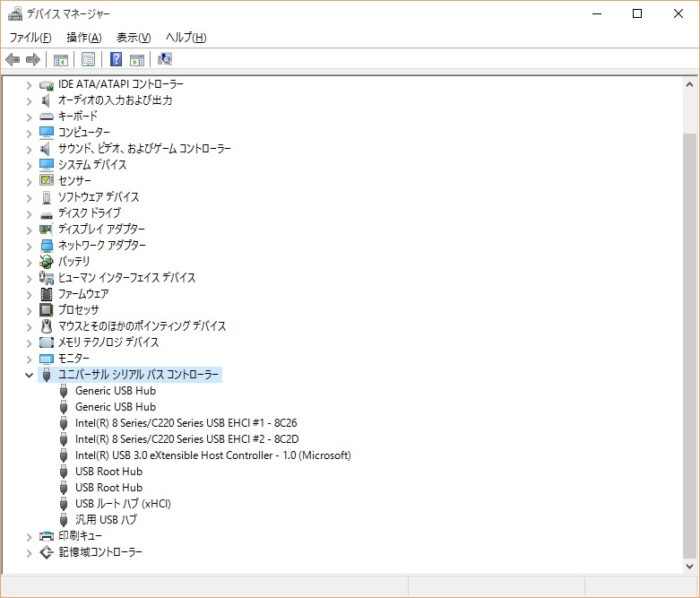Image resolution: width=700 pixels, height=598 pixels.
Task: Select Intel USB 3.0 eXtensible Host Controller
Action: tap(213, 455)
